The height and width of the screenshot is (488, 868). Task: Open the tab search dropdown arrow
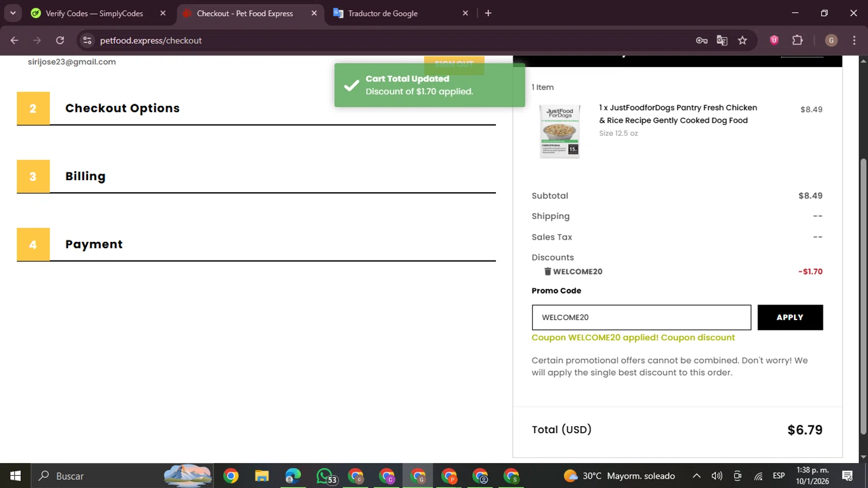coord(13,13)
